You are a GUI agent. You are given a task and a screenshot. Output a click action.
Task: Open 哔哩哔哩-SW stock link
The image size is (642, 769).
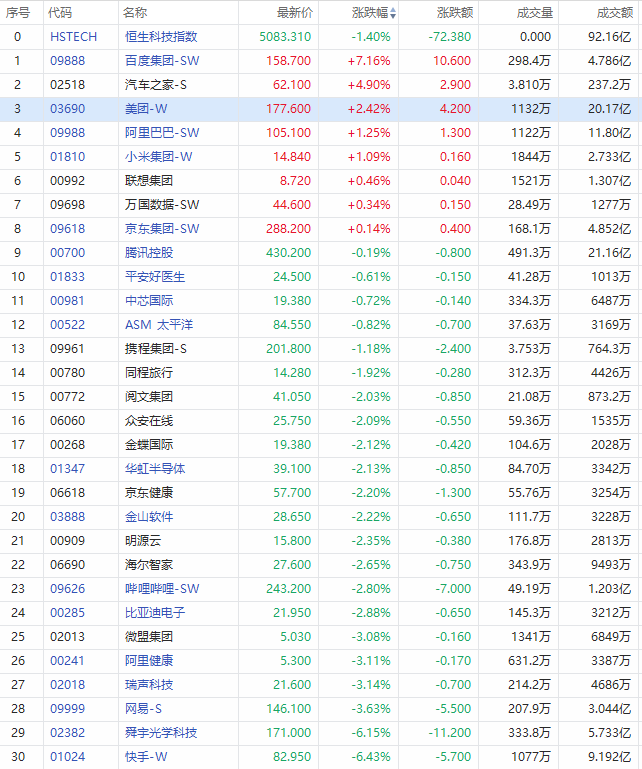tap(162, 590)
